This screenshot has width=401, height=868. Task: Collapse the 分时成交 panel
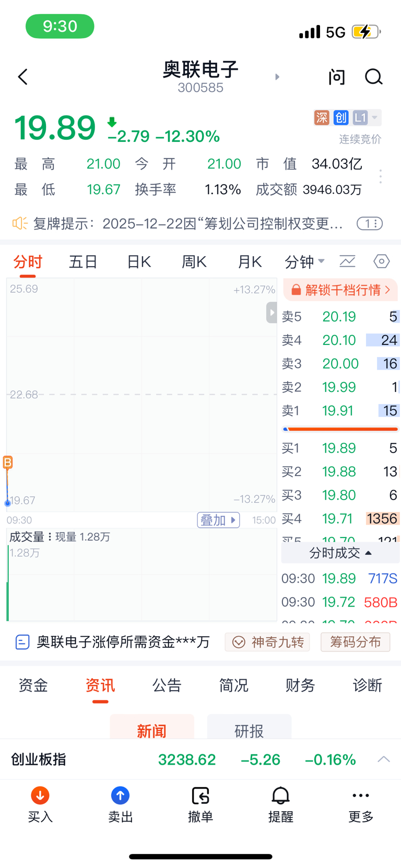tap(340, 553)
